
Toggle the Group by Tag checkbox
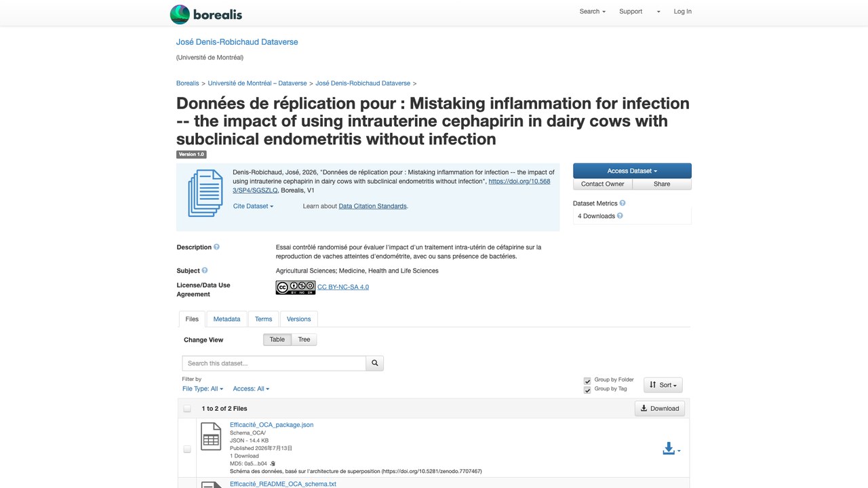pos(587,390)
